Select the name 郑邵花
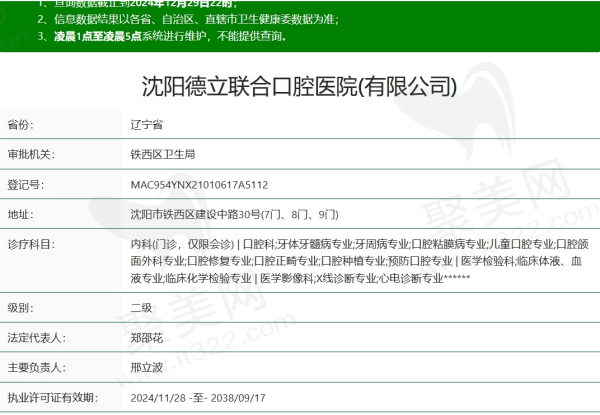Screen dimensions: 600x415 pos(147,338)
